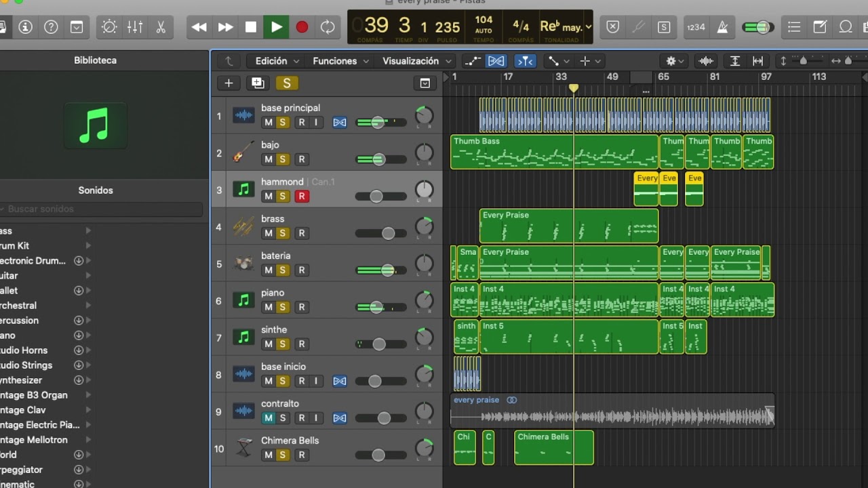
Task: Clear the yellow global Solo button above tracks
Action: click(287, 83)
